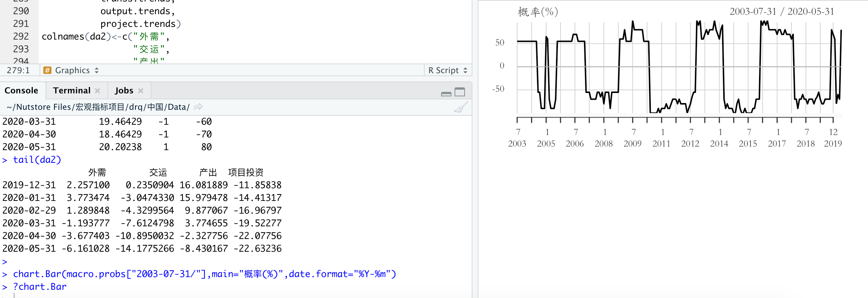Open the Jobs tab
Image resolution: width=868 pixels, height=298 pixels.
tap(124, 90)
